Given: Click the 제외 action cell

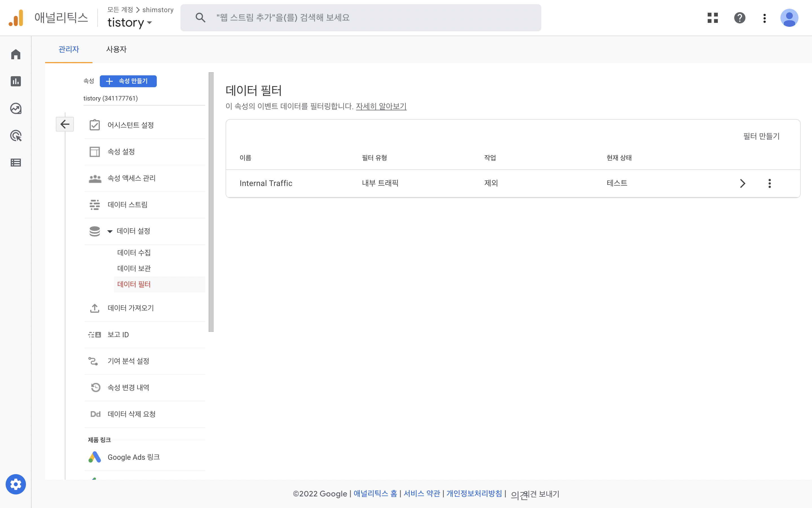Looking at the screenshot, I should [x=491, y=183].
